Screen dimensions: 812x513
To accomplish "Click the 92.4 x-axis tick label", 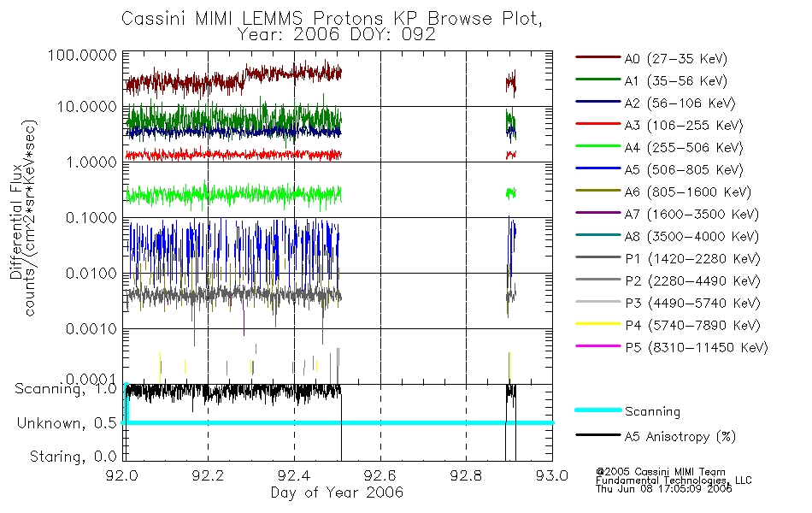I will tap(294, 475).
